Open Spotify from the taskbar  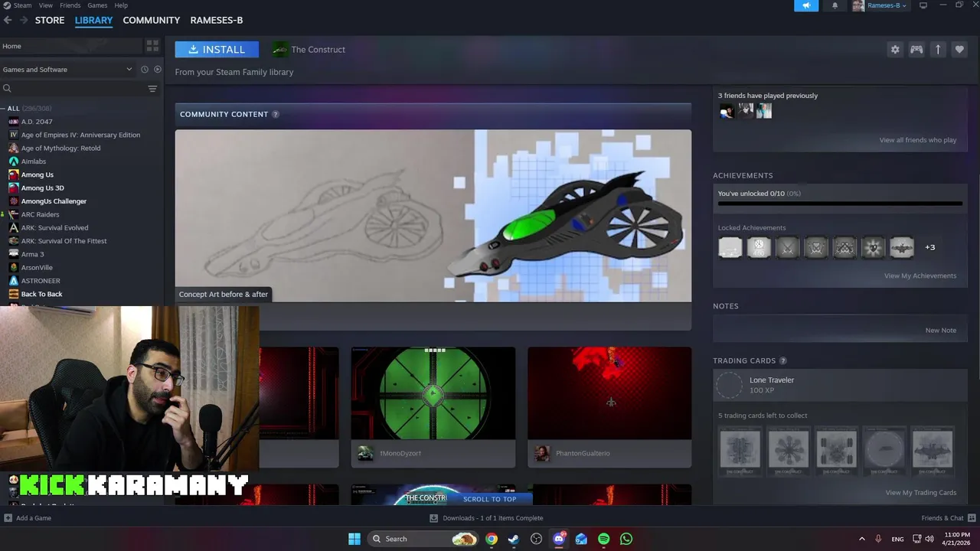603,539
